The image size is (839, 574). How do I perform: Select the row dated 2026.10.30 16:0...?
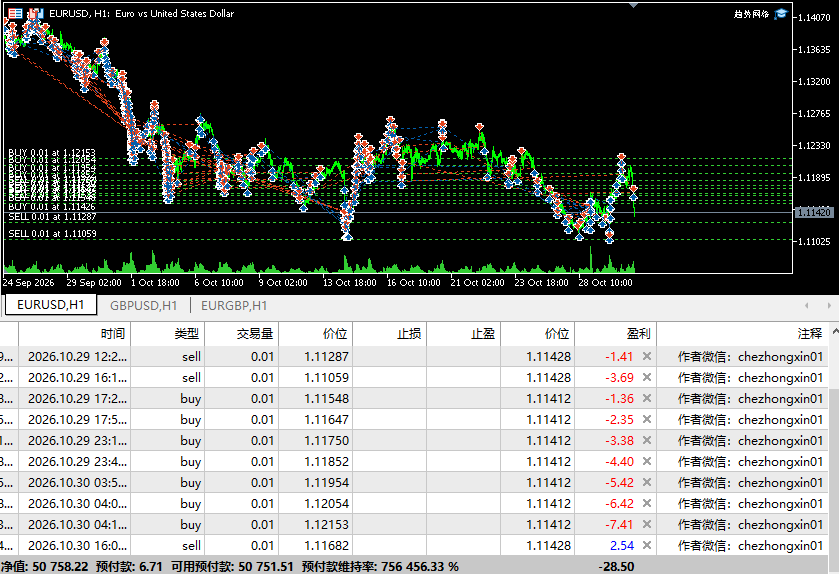[x=414, y=546]
